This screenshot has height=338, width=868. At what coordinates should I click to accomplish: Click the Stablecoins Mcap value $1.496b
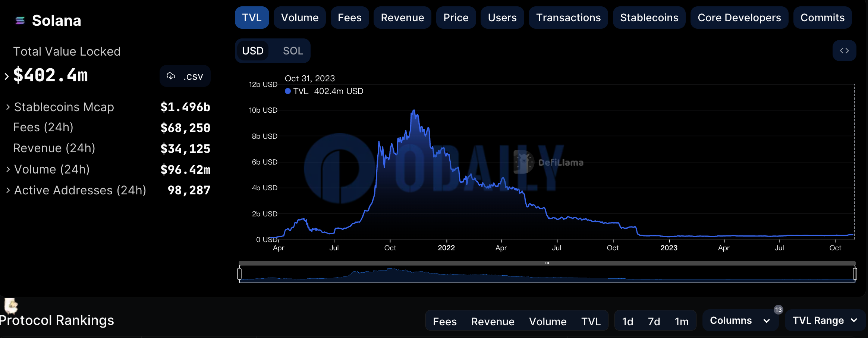coord(185,107)
